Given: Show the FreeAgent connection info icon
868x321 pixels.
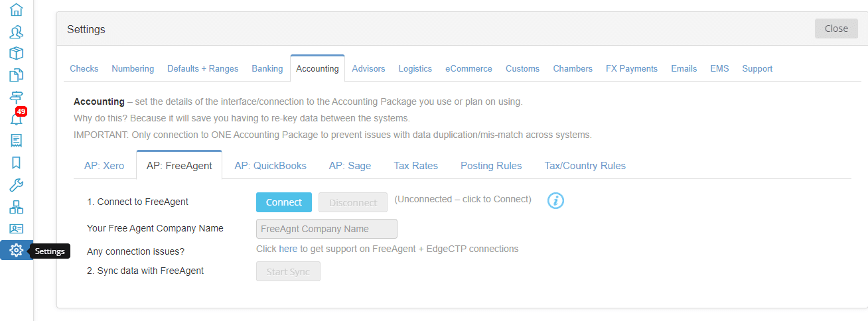Looking at the screenshot, I should [555, 200].
